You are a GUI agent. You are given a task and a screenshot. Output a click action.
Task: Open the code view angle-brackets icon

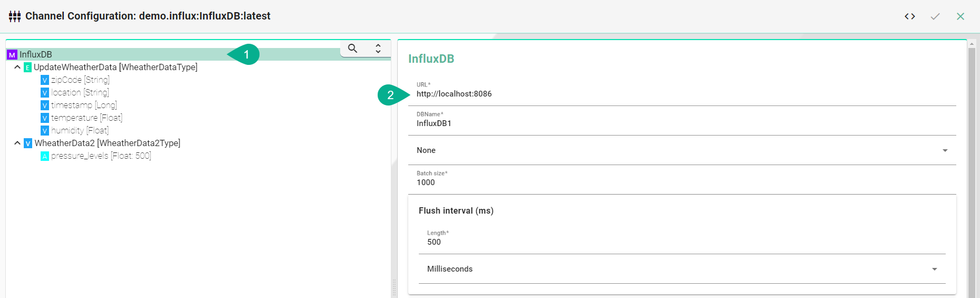909,16
